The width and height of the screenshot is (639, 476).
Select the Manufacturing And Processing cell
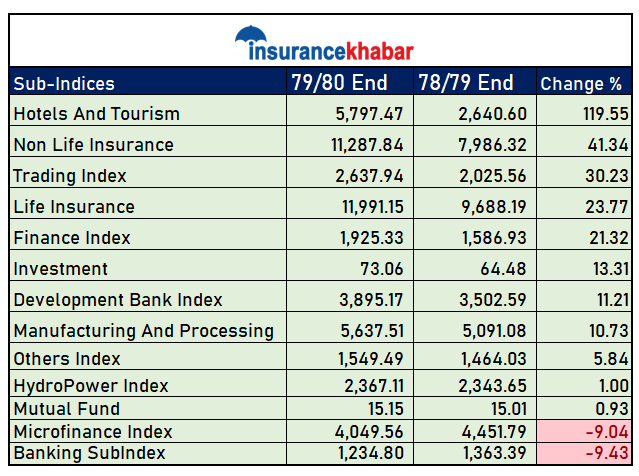pyautogui.click(x=143, y=331)
